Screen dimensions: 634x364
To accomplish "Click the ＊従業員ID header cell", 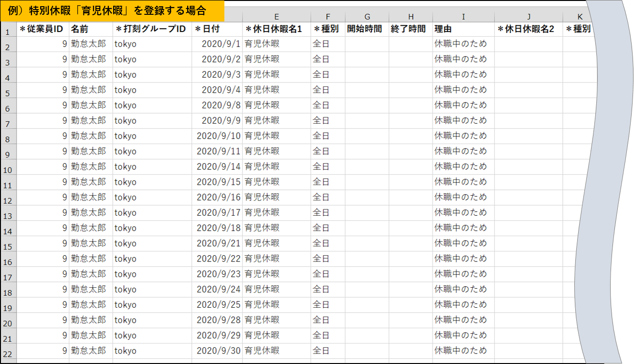I will tap(42, 29).
